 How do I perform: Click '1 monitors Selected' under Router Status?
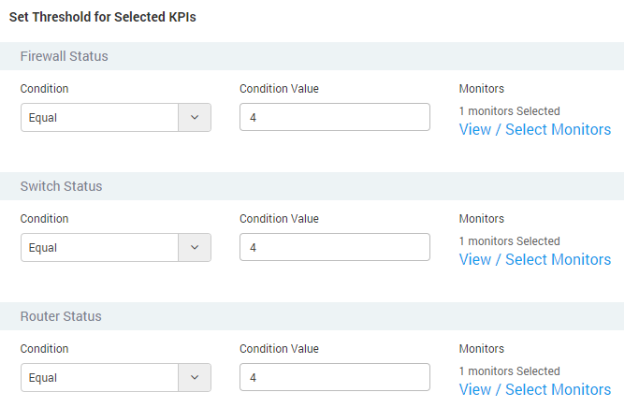click(x=509, y=371)
